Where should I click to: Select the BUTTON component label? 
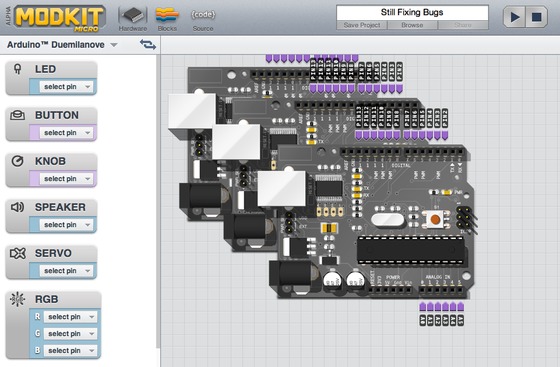pyautogui.click(x=57, y=115)
